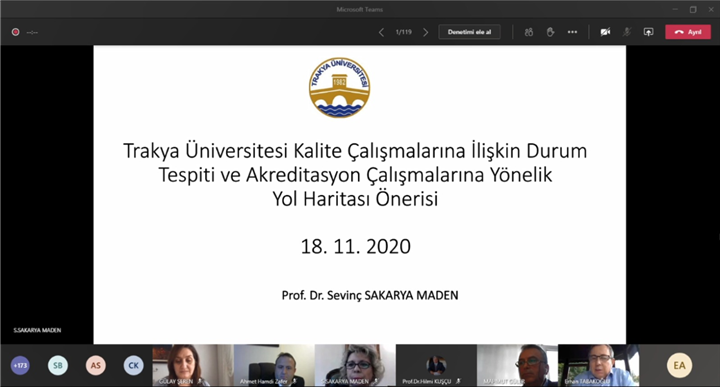Select the CK participant avatar
The image size is (720, 387).
point(134,365)
